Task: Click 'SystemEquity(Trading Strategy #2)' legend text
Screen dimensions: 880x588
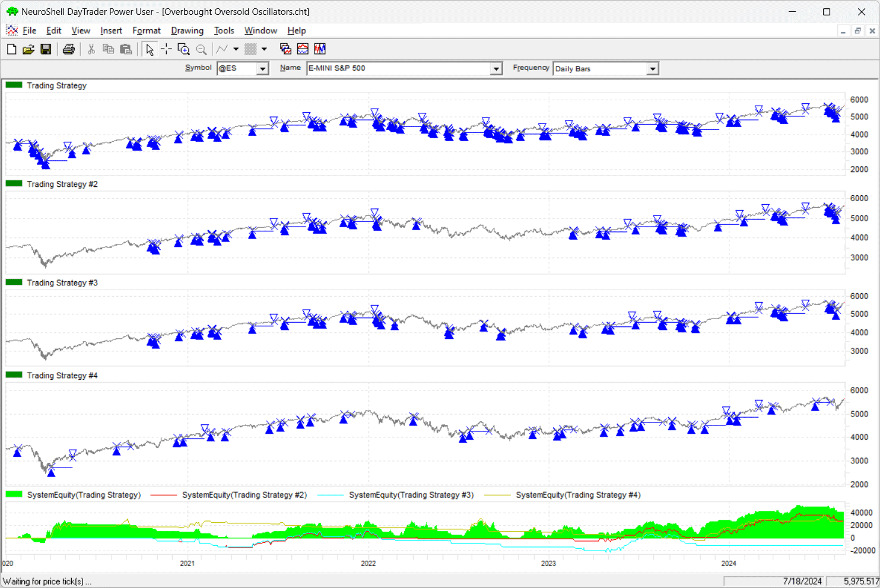Action: [244, 495]
